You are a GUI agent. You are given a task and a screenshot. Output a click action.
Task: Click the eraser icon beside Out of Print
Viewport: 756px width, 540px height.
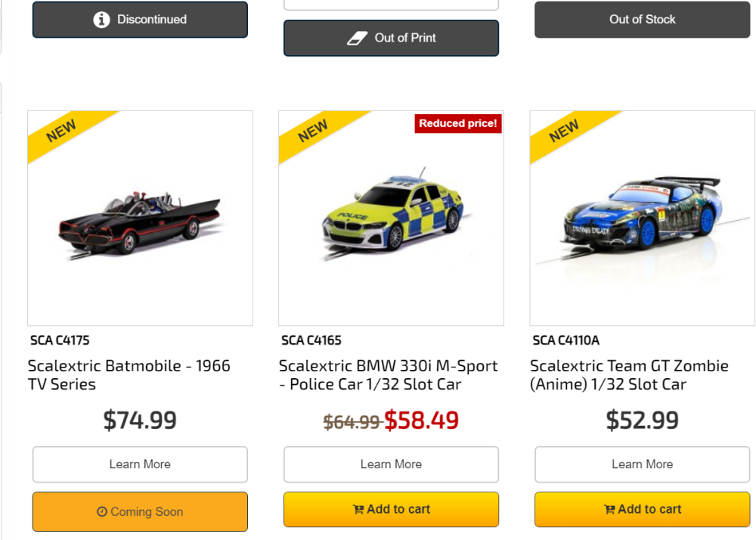click(357, 38)
